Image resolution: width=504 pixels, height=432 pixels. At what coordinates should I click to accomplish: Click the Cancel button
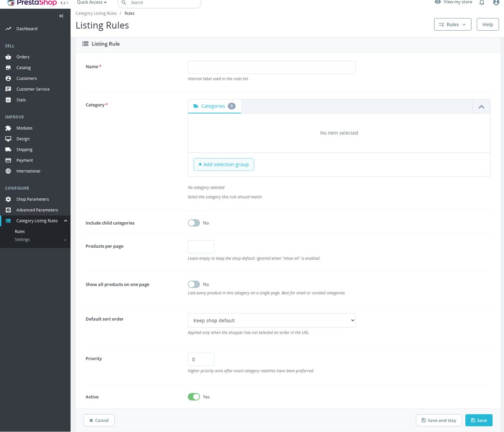99,420
